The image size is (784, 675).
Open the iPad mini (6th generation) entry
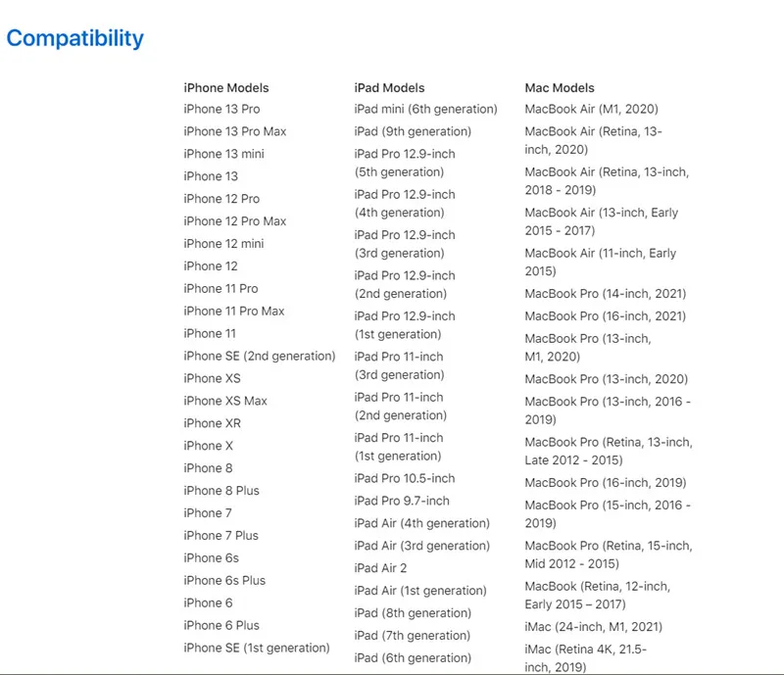pos(425,109)
